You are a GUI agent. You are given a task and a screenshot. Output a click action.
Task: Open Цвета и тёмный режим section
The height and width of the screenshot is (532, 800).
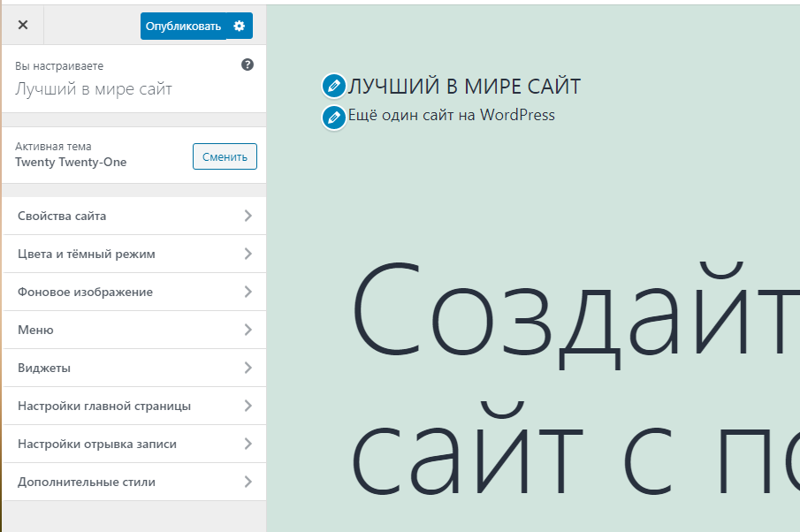click(134, 254)
